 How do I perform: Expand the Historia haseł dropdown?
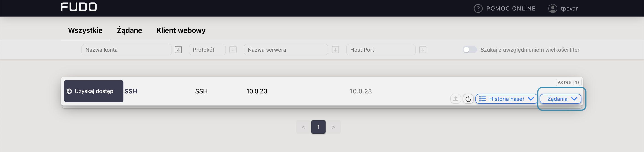tap(506, 99)
